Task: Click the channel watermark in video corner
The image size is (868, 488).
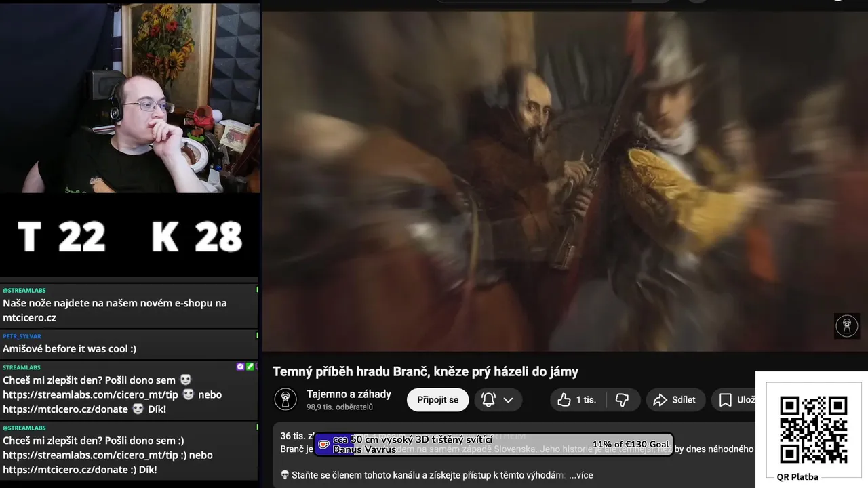Action: point(846,326)
